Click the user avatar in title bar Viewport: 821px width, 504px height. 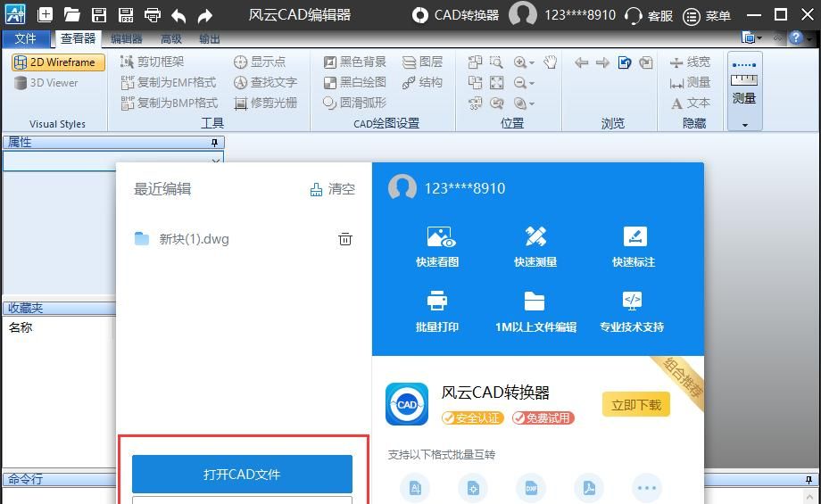tap(523, 13)
